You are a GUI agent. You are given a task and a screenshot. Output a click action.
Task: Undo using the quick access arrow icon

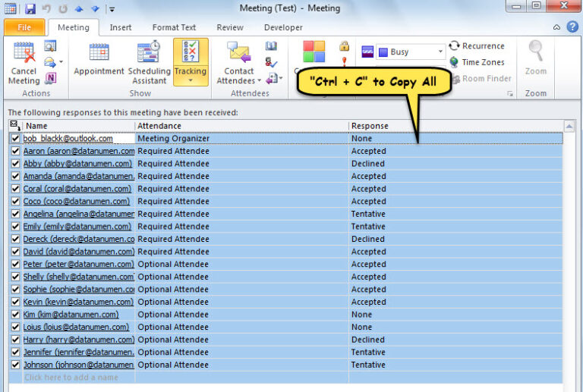[46, 8]
